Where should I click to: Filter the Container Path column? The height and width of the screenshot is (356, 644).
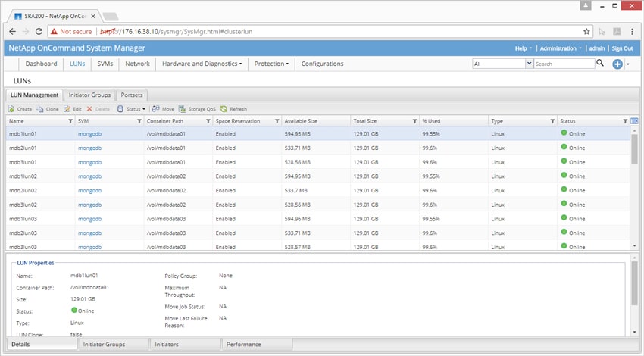(208, 121)
